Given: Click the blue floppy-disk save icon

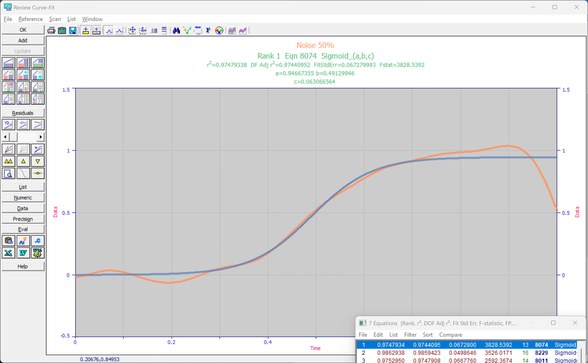Looking at the screenshot, I should click(73, 30).
